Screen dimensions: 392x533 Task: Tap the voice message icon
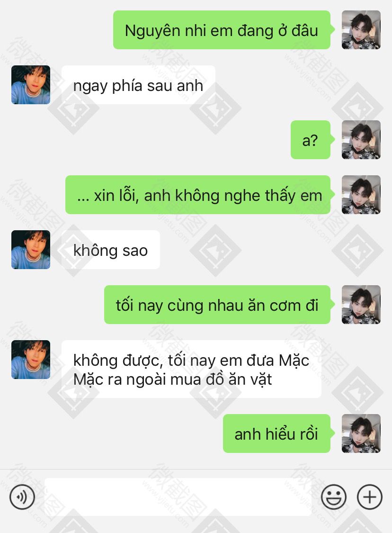22,497
